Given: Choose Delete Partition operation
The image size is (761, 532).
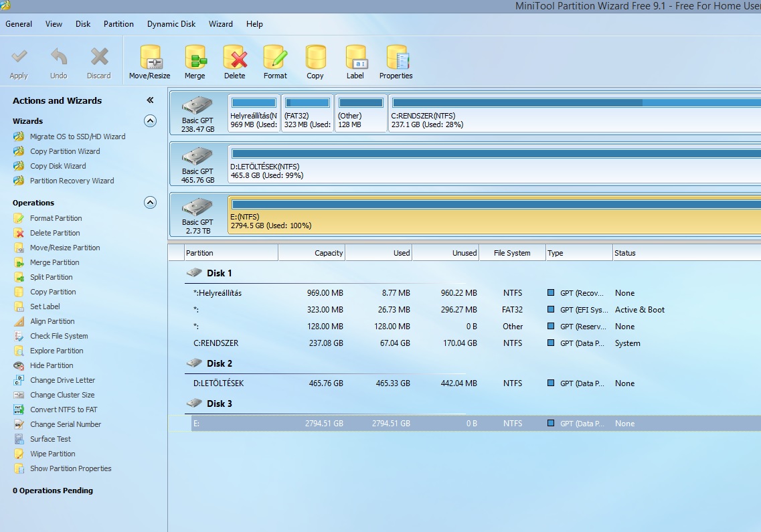Looking at the screenshot, I should (x=55, y=233).
